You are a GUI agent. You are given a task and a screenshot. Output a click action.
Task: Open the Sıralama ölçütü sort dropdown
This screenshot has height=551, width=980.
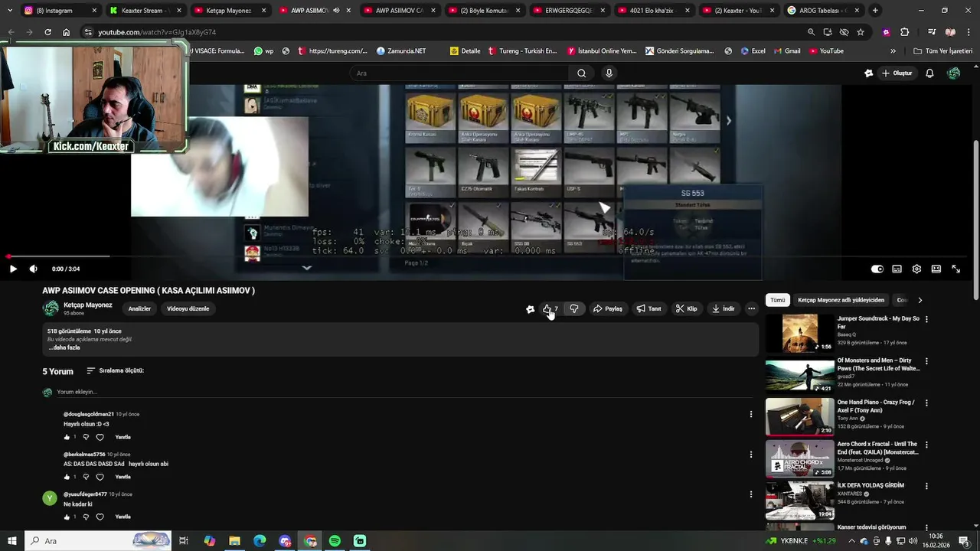tap(115, 370)
